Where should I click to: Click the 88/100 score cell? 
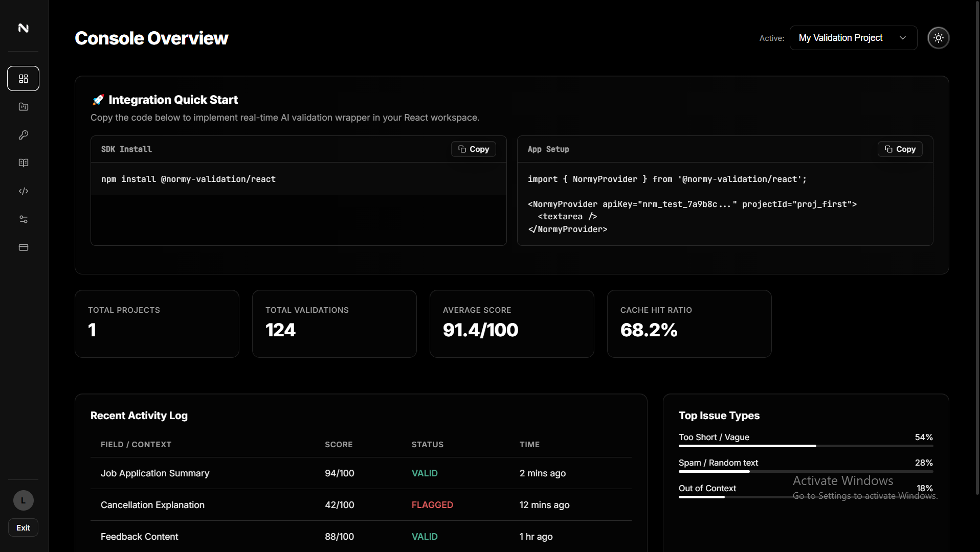click(340, 537)
